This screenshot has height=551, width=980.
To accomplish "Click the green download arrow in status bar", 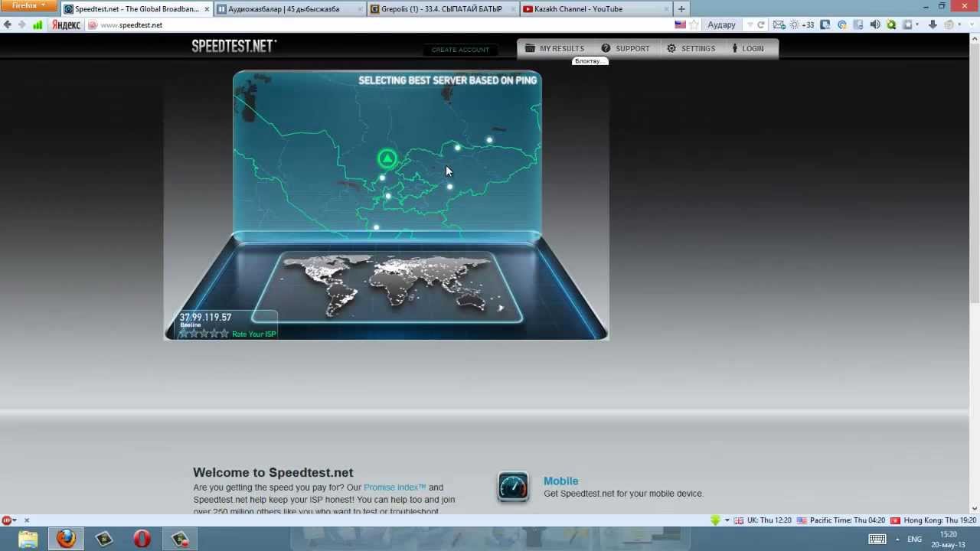I will [715, 520].
